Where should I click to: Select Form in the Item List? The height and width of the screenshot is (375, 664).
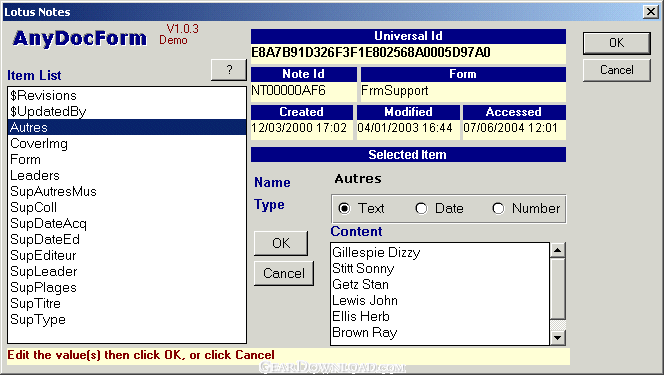click(127, 160)
